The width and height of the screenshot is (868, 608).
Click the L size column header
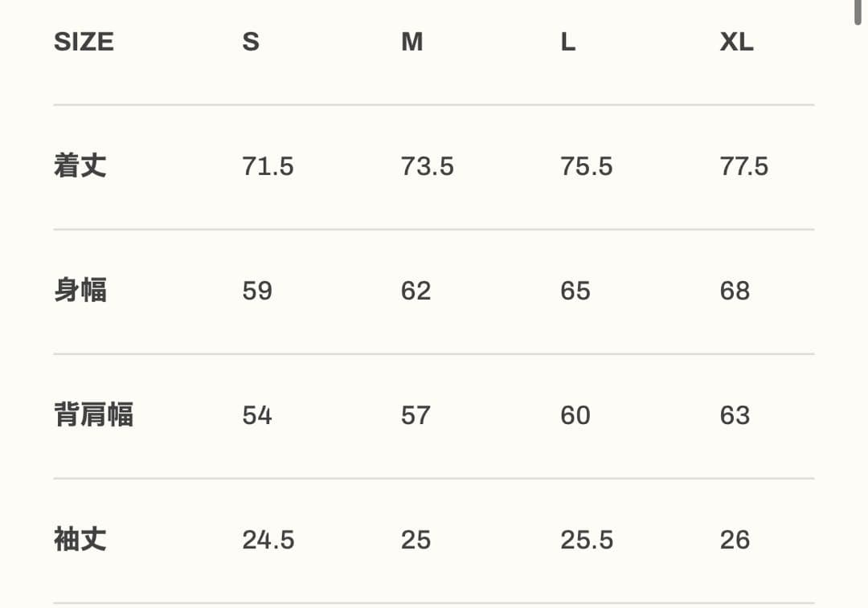pos(568,42)
